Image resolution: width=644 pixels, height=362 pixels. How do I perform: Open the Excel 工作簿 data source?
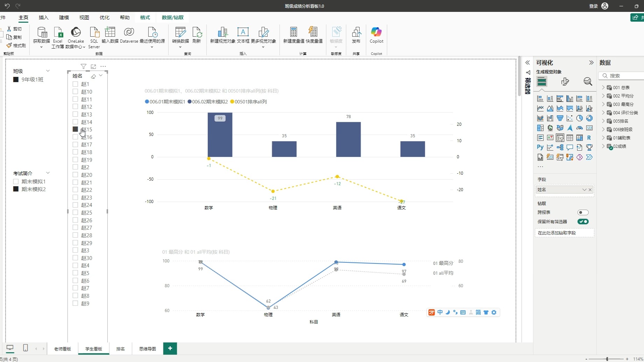point(58,37)
